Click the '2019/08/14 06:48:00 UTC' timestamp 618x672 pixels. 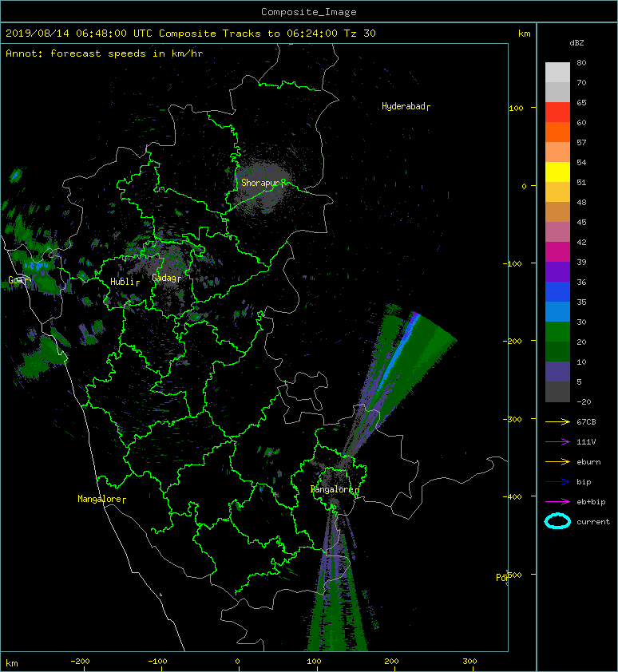click(x=78, y=34)
